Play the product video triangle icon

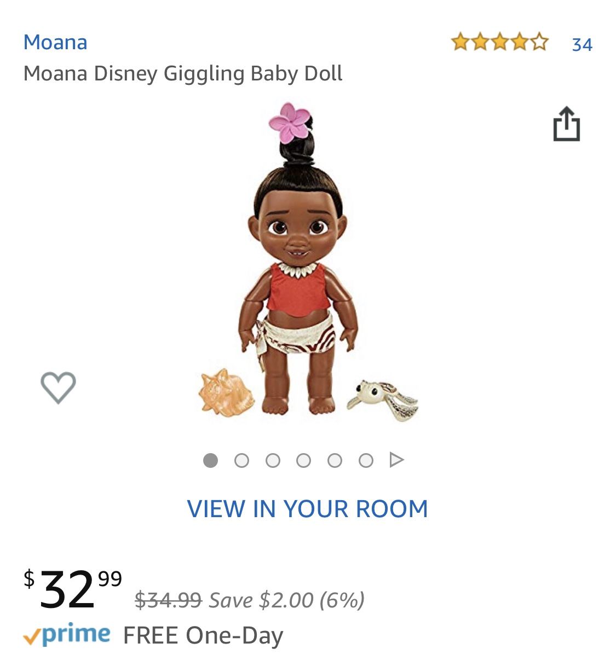pos(396,460)
